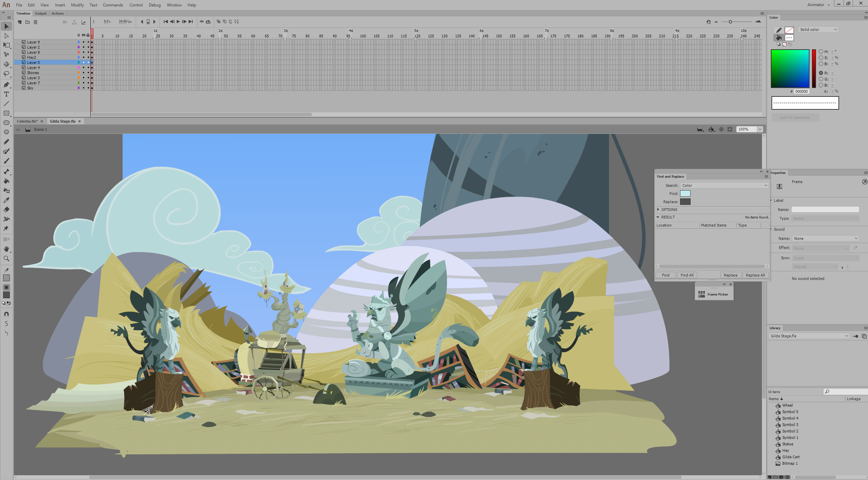This screenshot has width=868, height=480.
Task: Click the Find All button
Action: (x=687, y=275)
